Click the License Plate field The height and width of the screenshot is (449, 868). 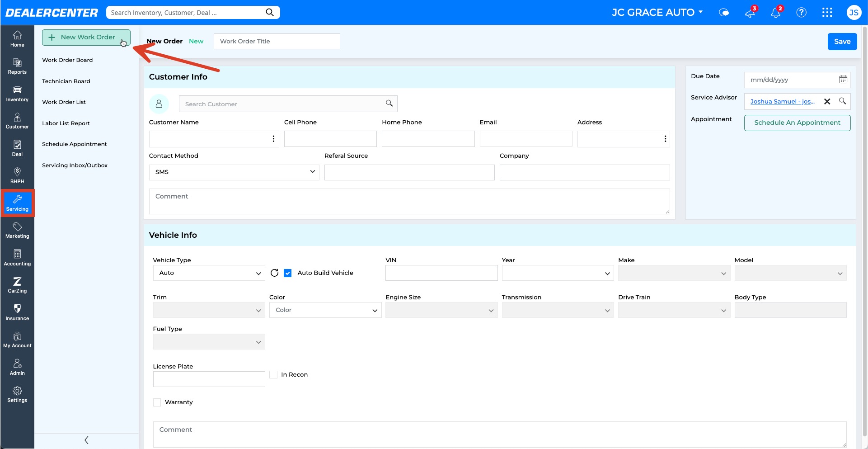tap(209, 379)
